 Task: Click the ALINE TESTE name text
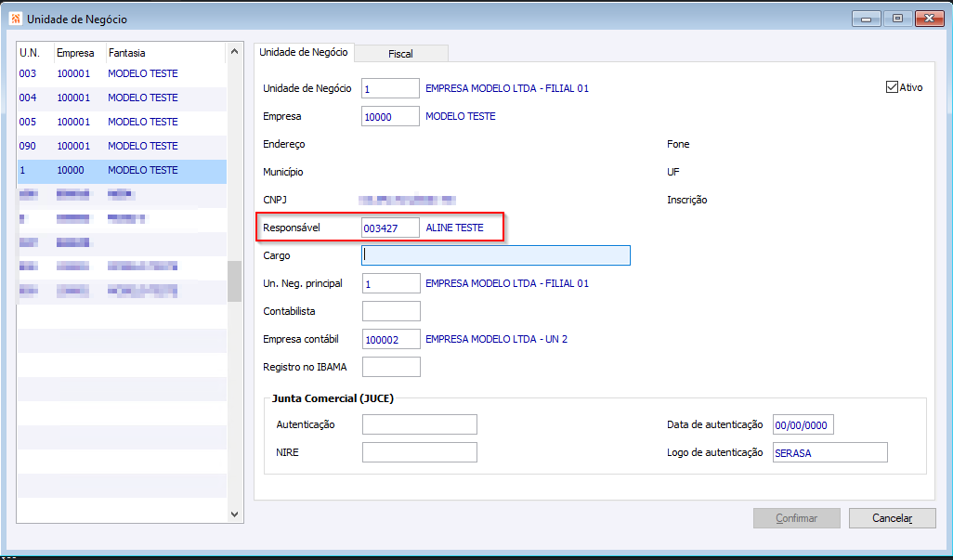(x=454, y=228)
